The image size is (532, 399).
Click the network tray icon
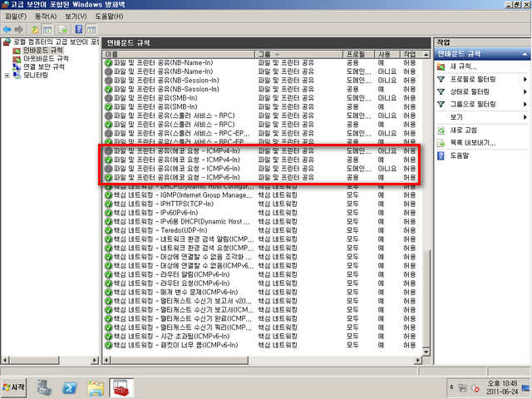tap(462, 388)
